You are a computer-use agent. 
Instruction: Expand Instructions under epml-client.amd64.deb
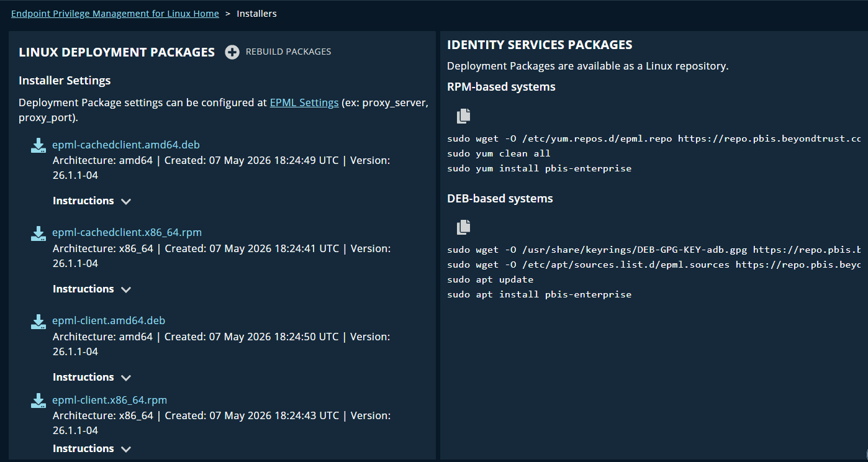point(92,377)
